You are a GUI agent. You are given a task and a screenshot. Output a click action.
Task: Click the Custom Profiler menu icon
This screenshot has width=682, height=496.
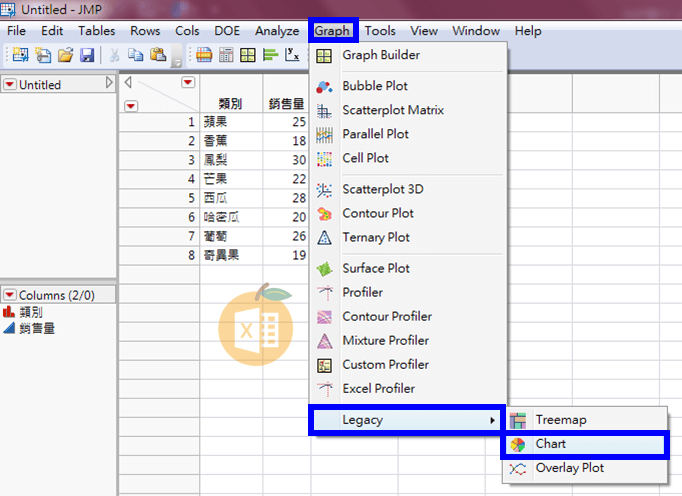click(x=324, y=365)
